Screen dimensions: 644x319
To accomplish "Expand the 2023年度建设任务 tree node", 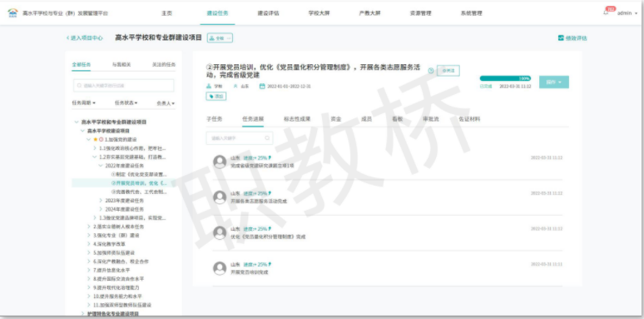I will (x=101, y=201).
